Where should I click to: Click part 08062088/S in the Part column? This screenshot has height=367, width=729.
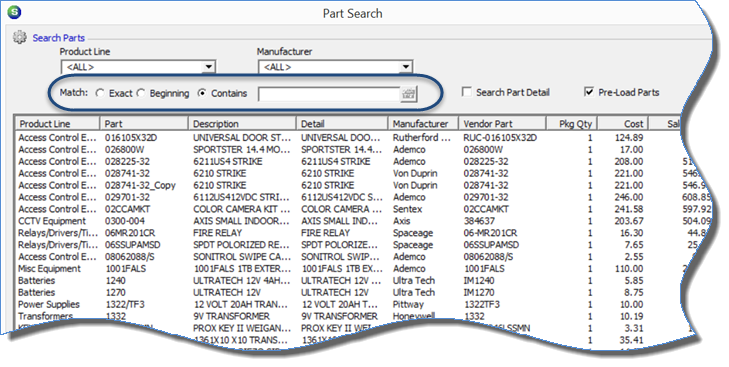pos(129,257)
